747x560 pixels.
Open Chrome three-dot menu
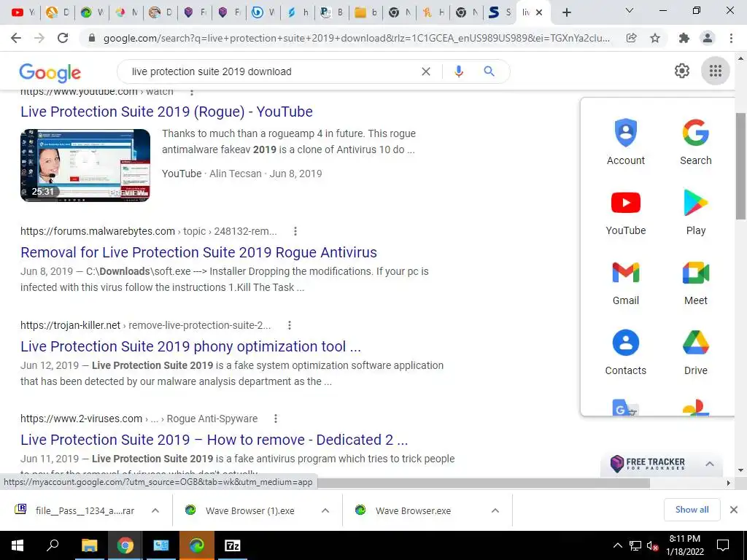(x=731, y=38)
